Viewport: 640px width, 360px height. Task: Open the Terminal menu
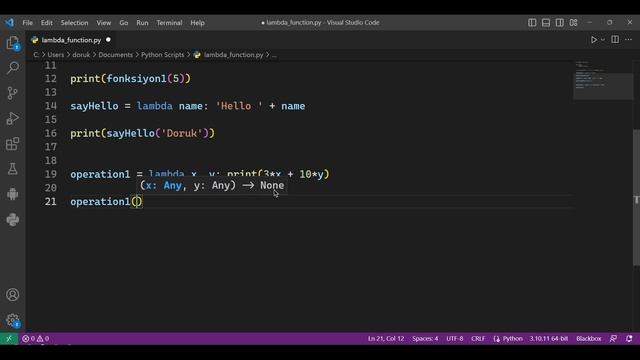pos(169,23)
